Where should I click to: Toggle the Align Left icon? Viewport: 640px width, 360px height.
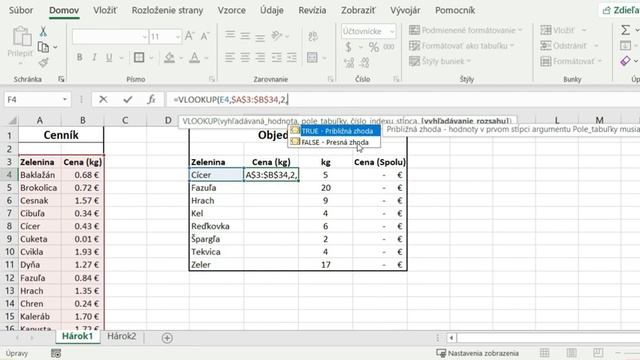tap(230, 58)
